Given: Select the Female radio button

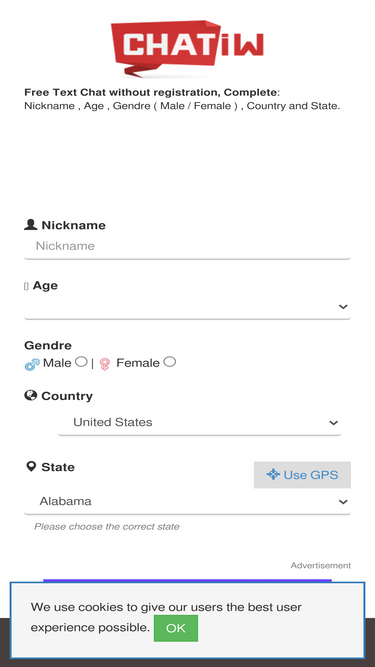Looking at the screenshot, I should (x=170, y=362).
